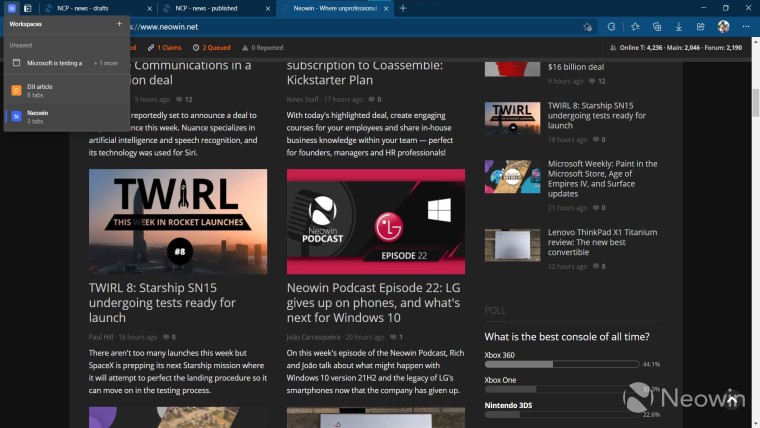Open Neowin Podcast Episode 22 image

click(x=376, y=222)
